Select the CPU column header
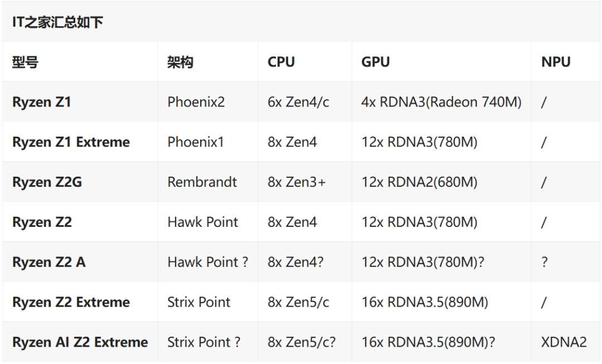The height and width of the screenshot is (364, 602). coord(281,62)
